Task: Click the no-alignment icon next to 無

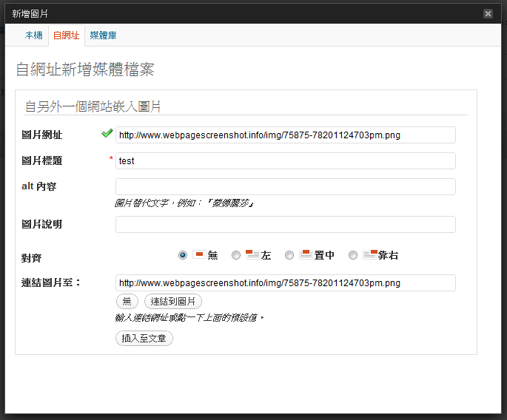Action: (x=198, y=254)
